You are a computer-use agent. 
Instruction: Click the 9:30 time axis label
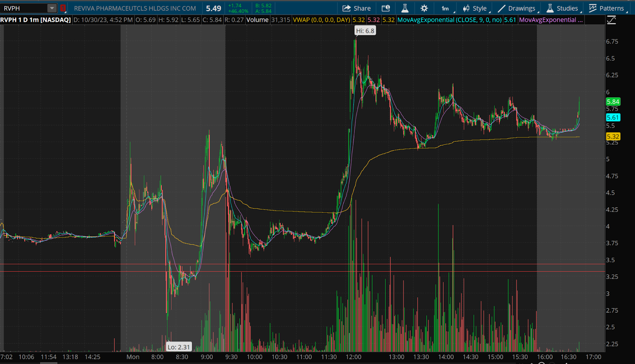pos(231,357)
